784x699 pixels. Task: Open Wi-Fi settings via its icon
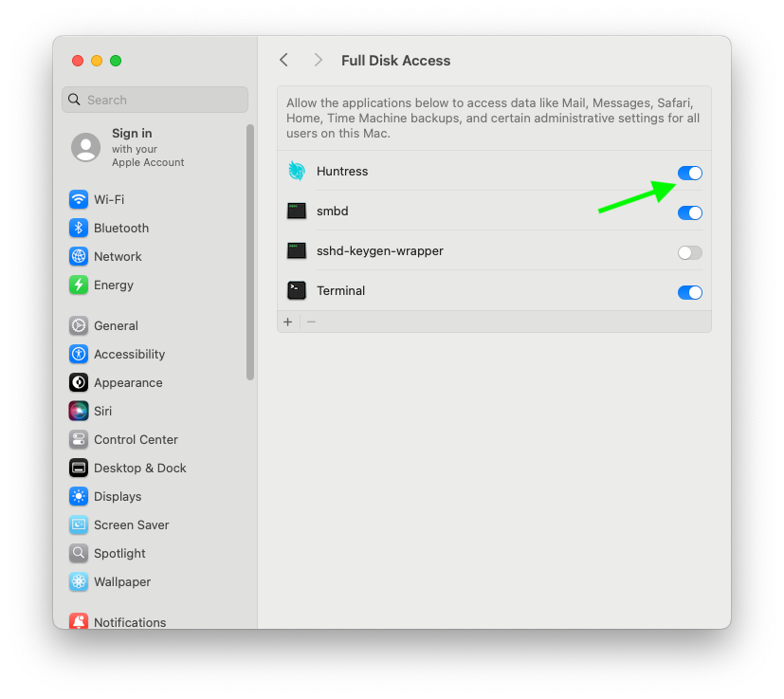tap(79, 199)
